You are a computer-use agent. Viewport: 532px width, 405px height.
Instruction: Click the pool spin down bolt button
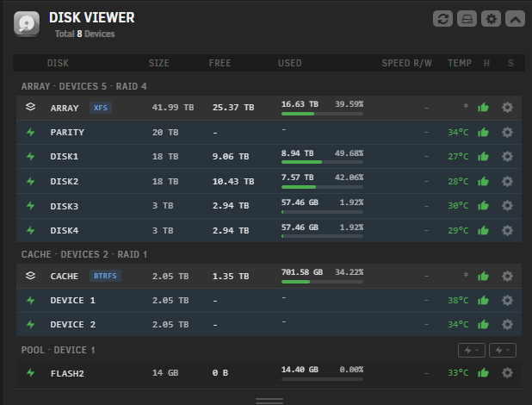coord(503,351)
